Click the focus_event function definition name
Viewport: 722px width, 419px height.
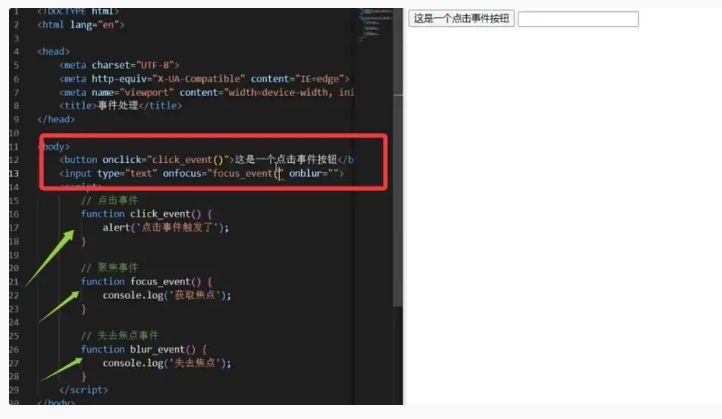click(160, 282)
